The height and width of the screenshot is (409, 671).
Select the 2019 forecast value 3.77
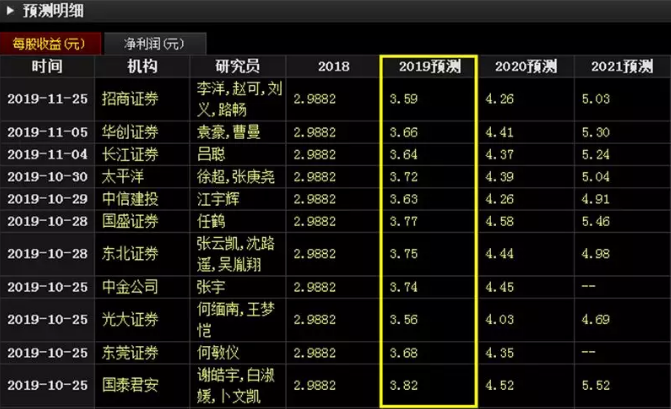click(404, 221)
